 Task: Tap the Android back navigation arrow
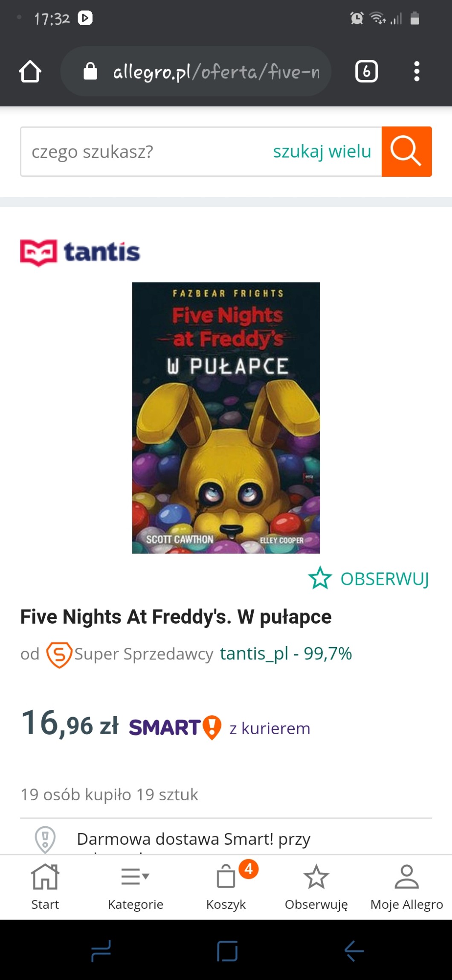click(354, 951)
